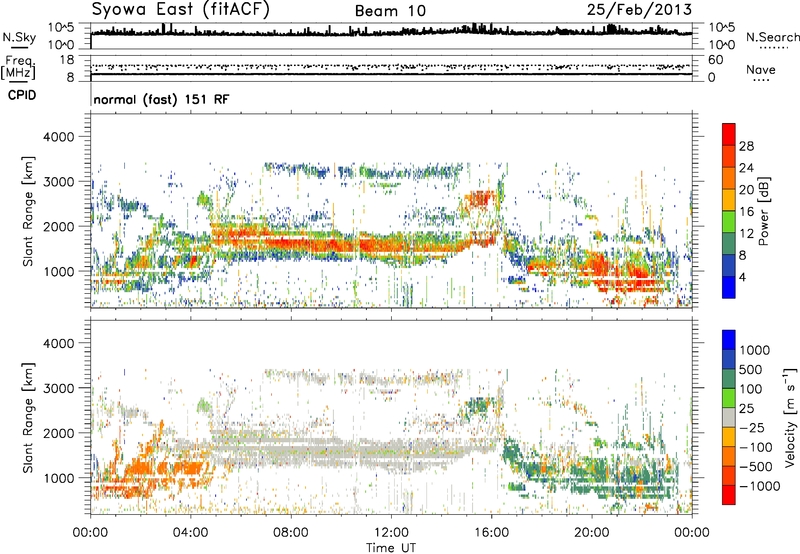
Task: Click the 500 label on the velocity colorbar
Action: pyautogui.click(x=753, y=370)
